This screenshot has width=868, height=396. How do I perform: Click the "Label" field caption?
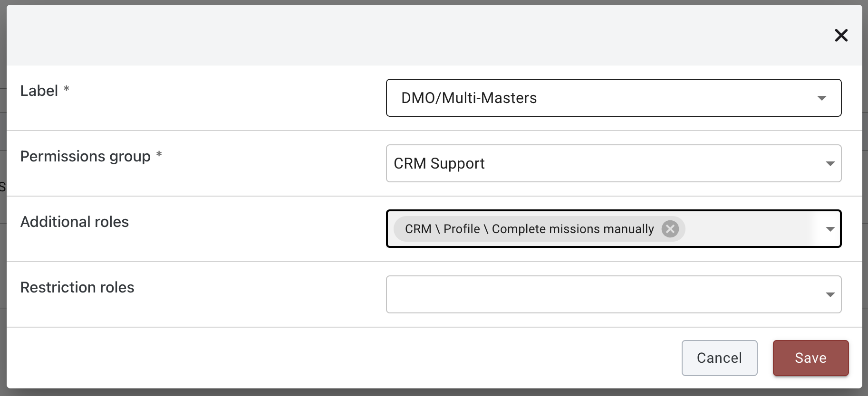pos(39,91)
